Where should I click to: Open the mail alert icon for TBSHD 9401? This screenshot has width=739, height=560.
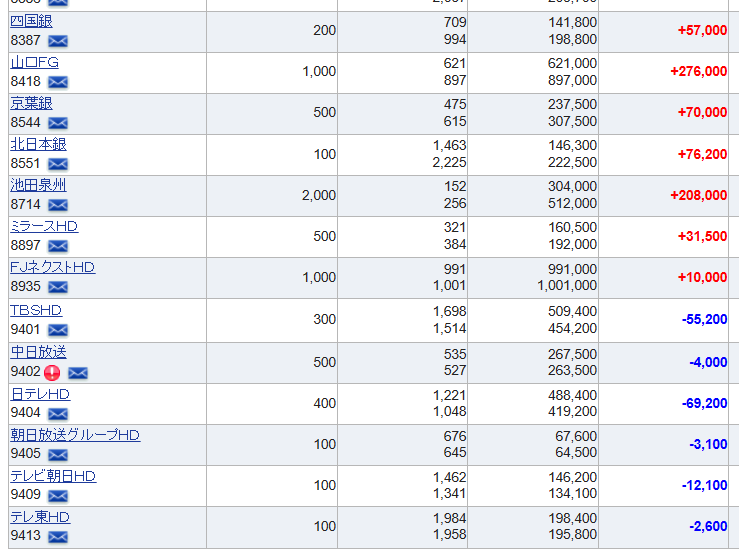tap(58, 330)
